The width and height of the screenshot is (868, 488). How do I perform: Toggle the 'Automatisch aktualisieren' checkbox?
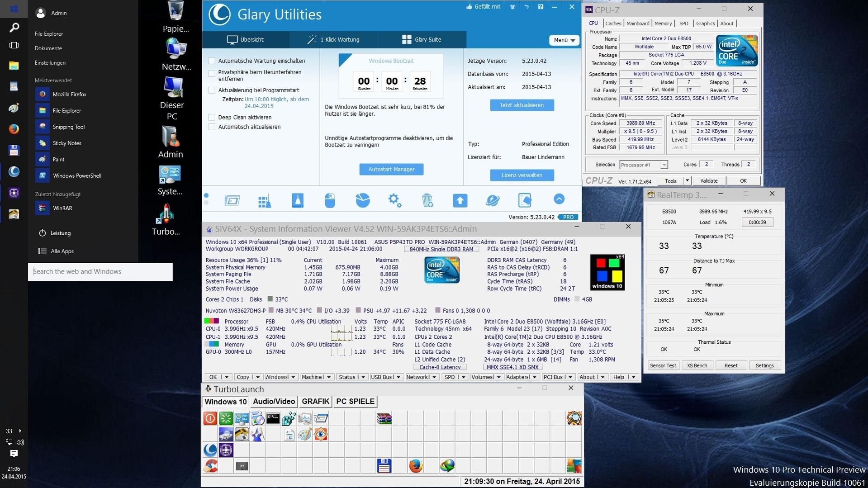tap(212, 127)
